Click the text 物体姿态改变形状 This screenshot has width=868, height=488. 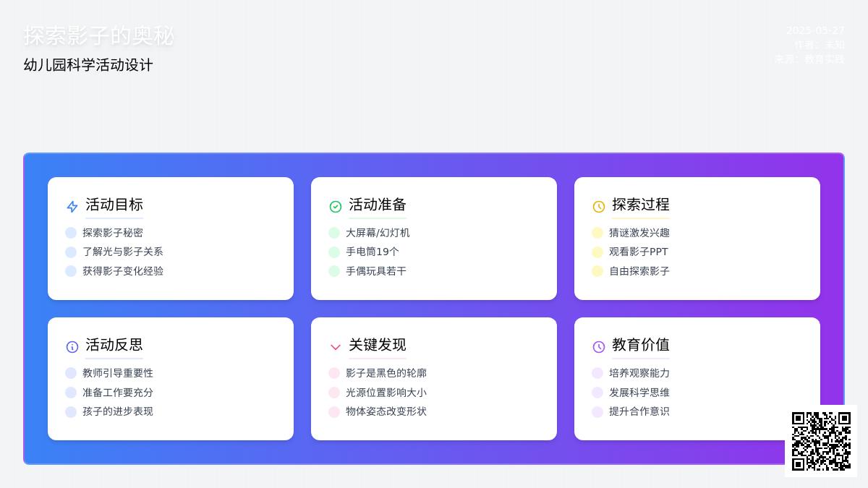(386, 411)
